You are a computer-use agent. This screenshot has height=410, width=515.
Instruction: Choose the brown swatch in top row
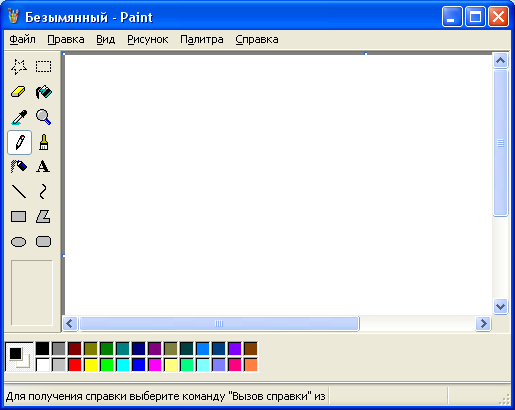(251, 349)
